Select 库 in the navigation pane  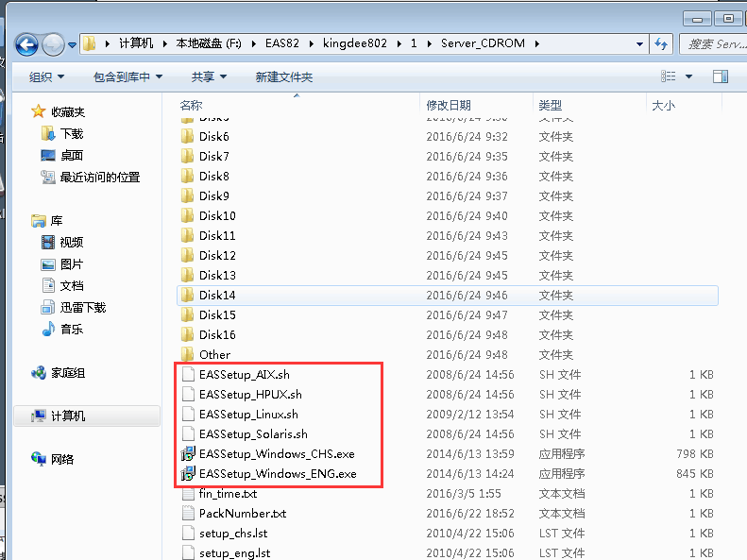click(57, 220)
